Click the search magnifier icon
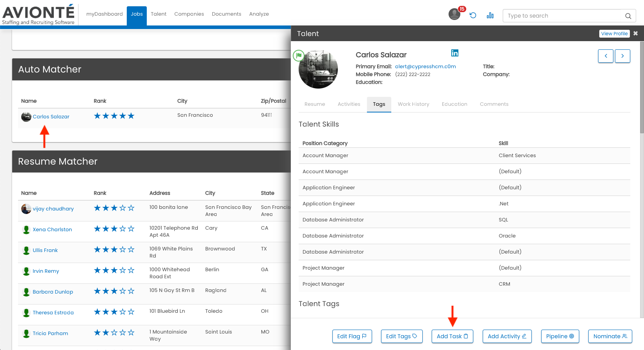Screen dimensions: 644x350 click(628, 16)
